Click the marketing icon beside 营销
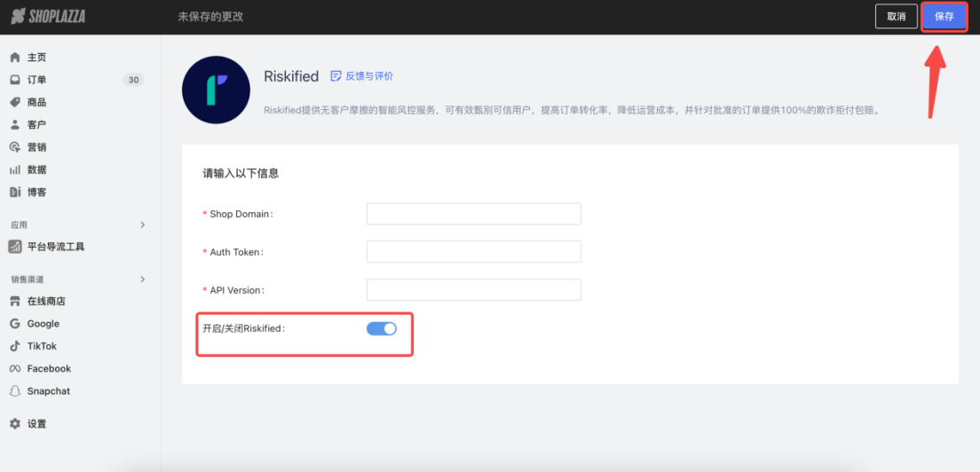 [x=15, y=147]
